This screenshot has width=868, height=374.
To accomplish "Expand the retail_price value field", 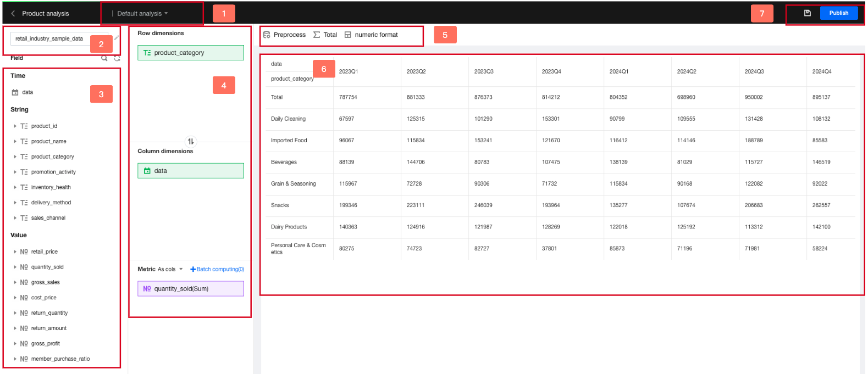I will (x=15, y=252).
